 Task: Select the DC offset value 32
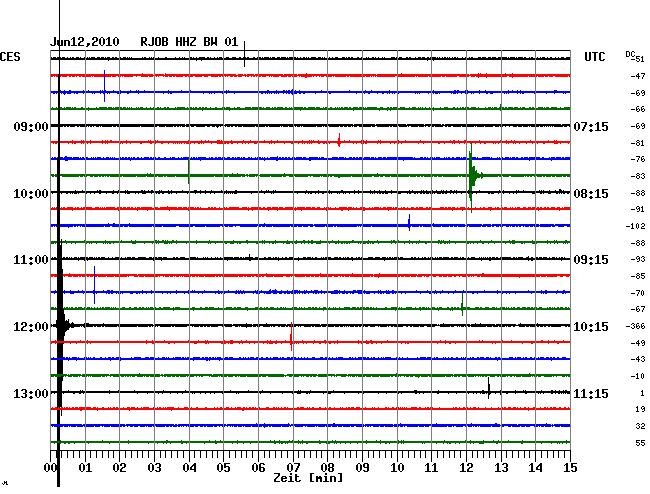(640, 426)
